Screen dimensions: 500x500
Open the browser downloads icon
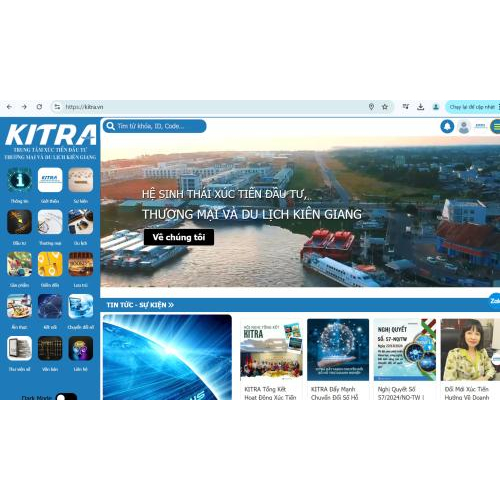(x=421, y=107)
